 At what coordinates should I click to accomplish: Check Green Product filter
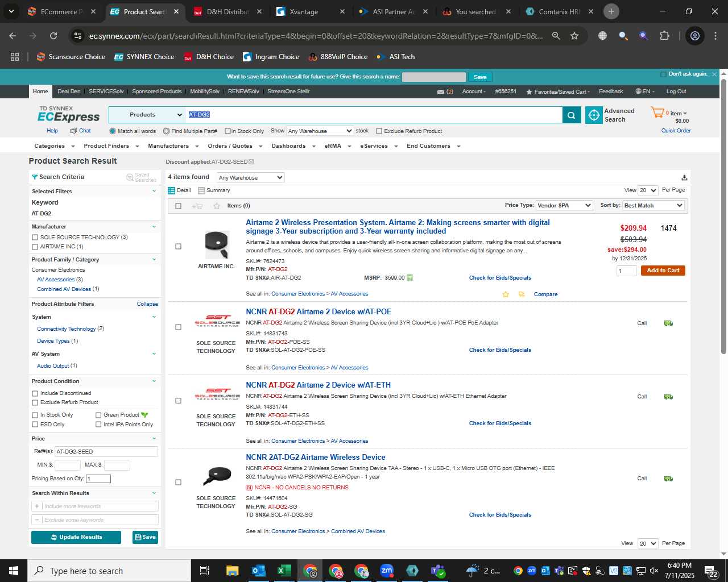(x=98, y=415)
